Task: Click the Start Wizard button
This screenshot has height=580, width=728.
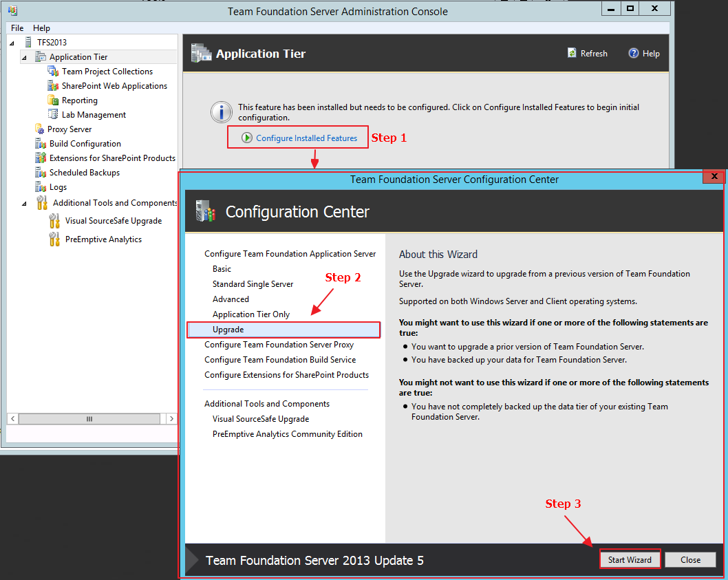Action: click(630, 559)
